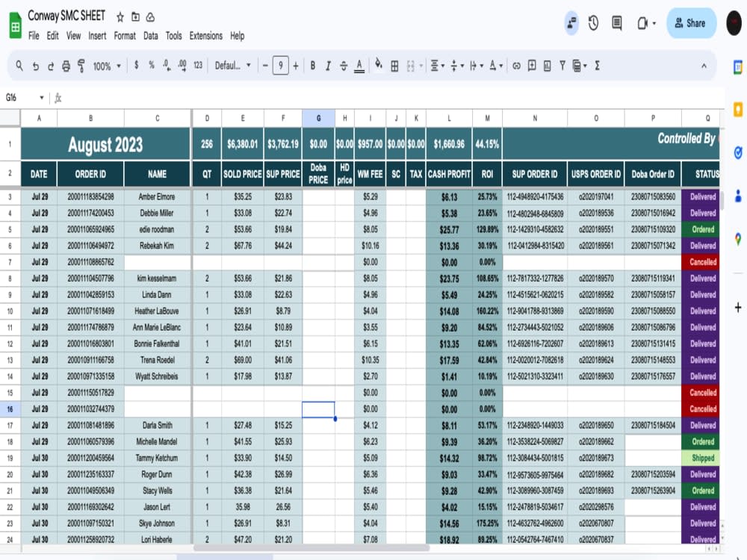Click the search menus magnifier icon
The height and width of the screenshot is (560, 747).
tap(19, 66)
